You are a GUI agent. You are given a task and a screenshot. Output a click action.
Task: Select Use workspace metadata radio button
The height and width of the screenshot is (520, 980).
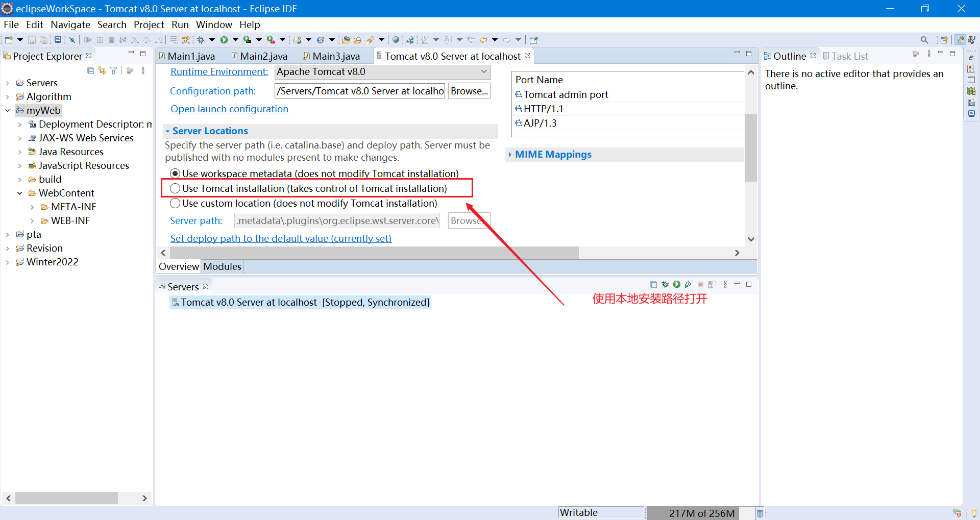point(175,174)
